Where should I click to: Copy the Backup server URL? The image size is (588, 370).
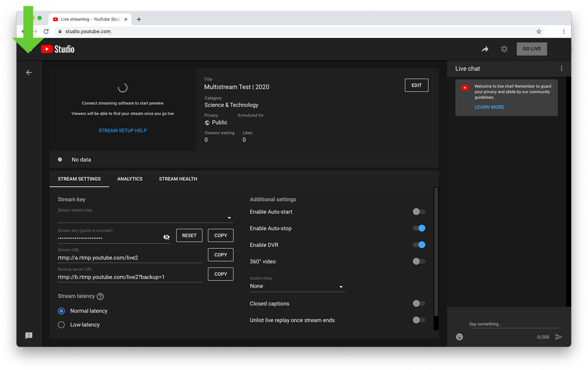[220, 274]
